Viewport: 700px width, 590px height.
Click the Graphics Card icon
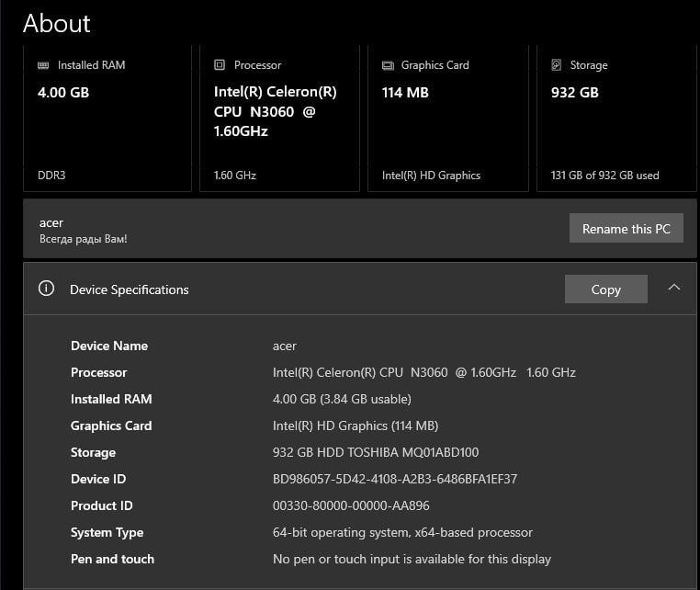pos(388,65)
